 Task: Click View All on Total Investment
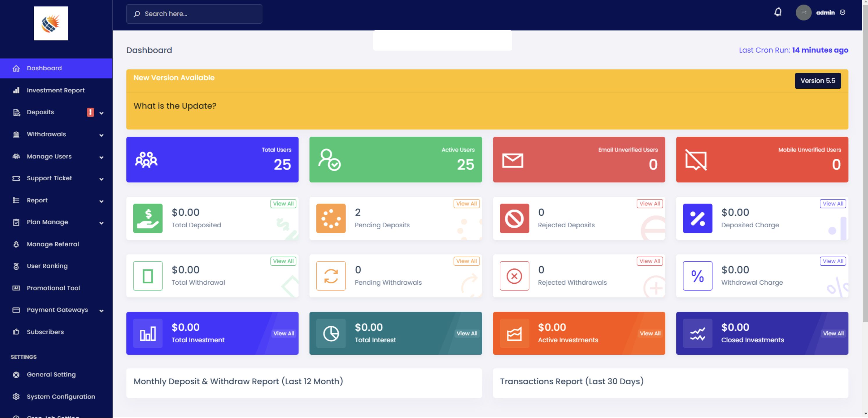[284, 333]
